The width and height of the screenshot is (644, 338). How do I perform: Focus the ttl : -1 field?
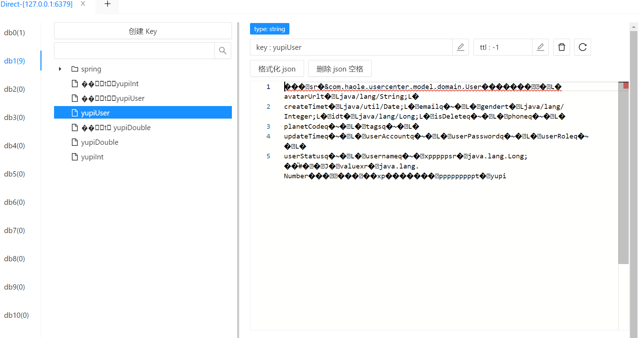503,47
